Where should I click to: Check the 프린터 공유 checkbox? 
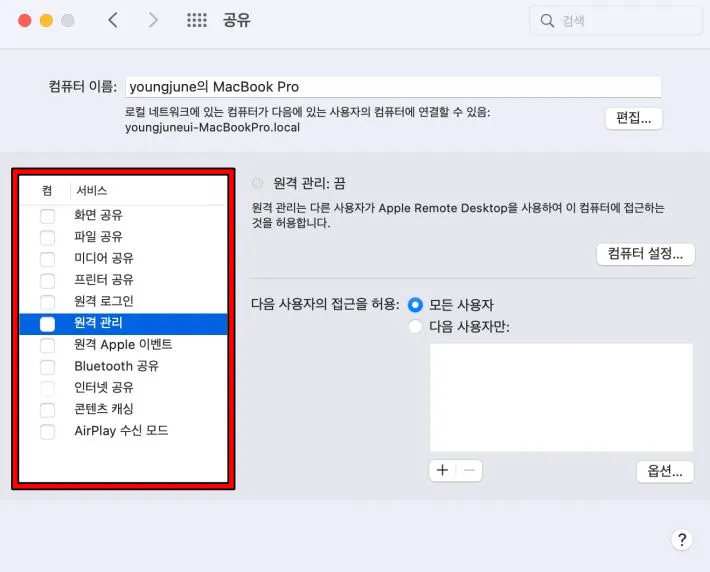48,281
